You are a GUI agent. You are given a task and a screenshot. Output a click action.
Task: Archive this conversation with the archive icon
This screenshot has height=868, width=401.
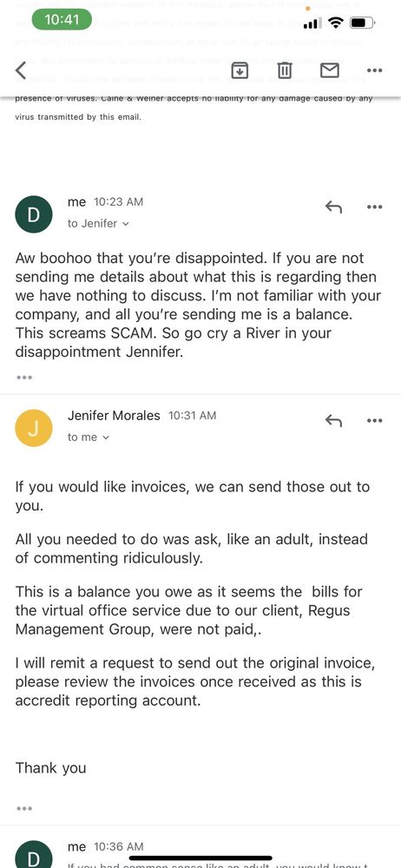[240, 70]
